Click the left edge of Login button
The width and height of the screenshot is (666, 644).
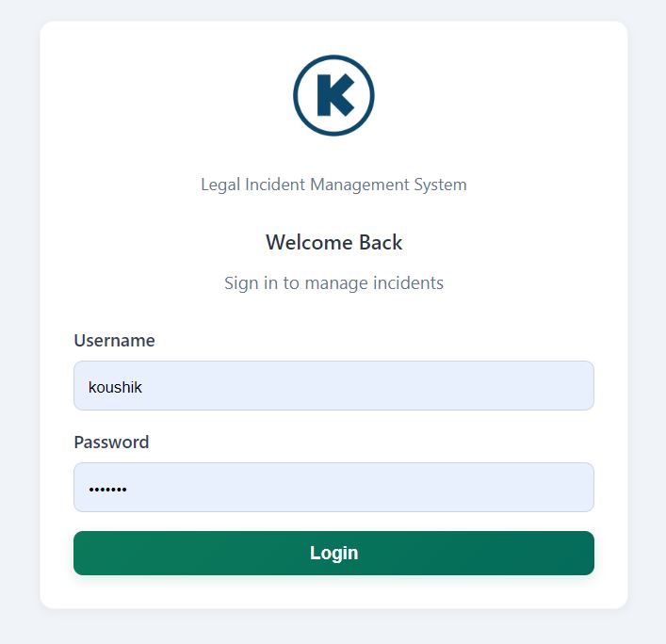(87, 553)
